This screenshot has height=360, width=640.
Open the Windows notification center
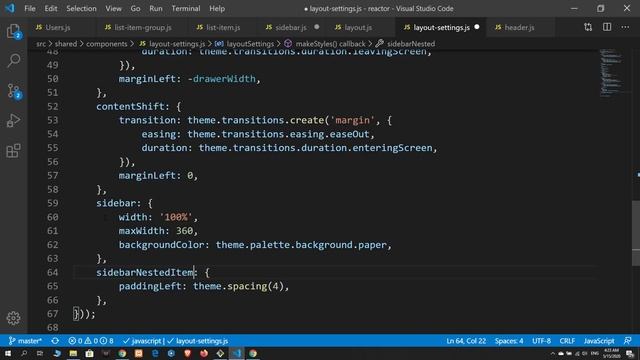coord(630,354)
